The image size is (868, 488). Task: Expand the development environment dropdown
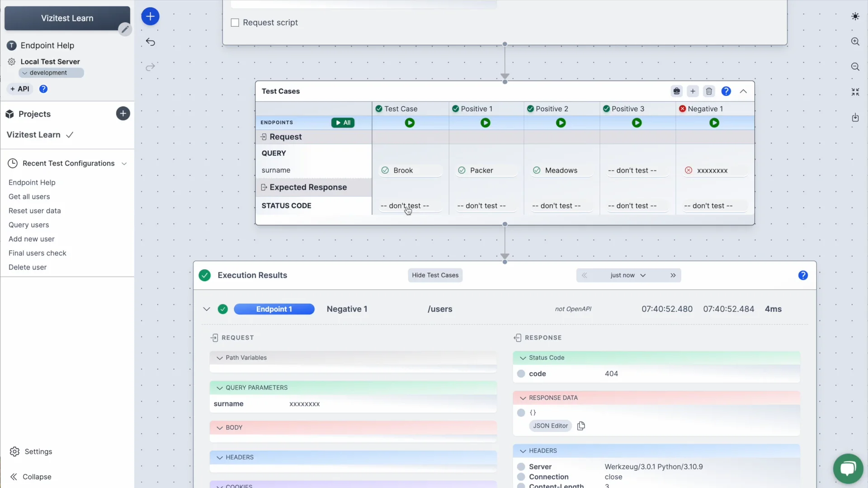click(51, 72)
